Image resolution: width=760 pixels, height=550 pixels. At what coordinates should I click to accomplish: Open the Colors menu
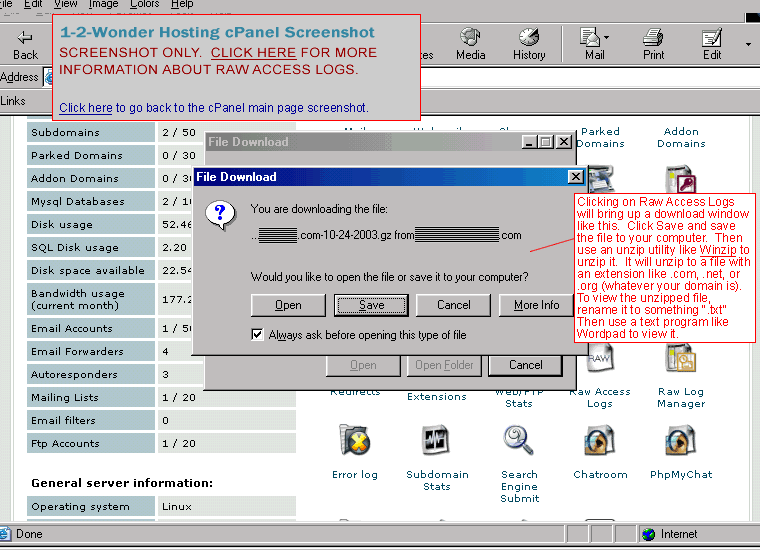144,4
